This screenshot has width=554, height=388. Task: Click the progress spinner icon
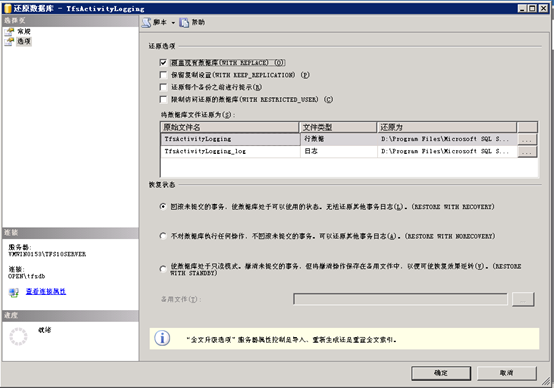click(x=18, y=336)
